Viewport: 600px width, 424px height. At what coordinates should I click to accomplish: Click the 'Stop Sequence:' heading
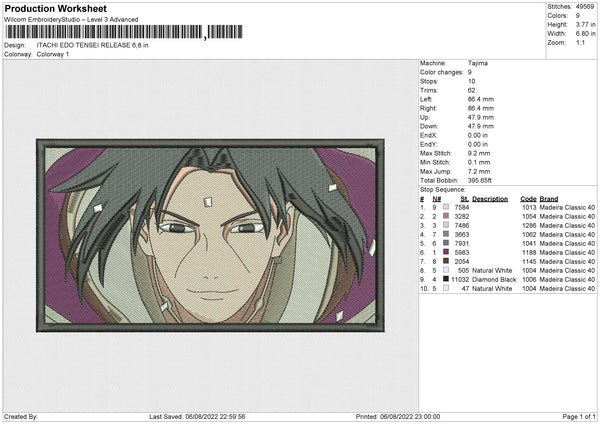pyautogui.click(x=443, y=190)
